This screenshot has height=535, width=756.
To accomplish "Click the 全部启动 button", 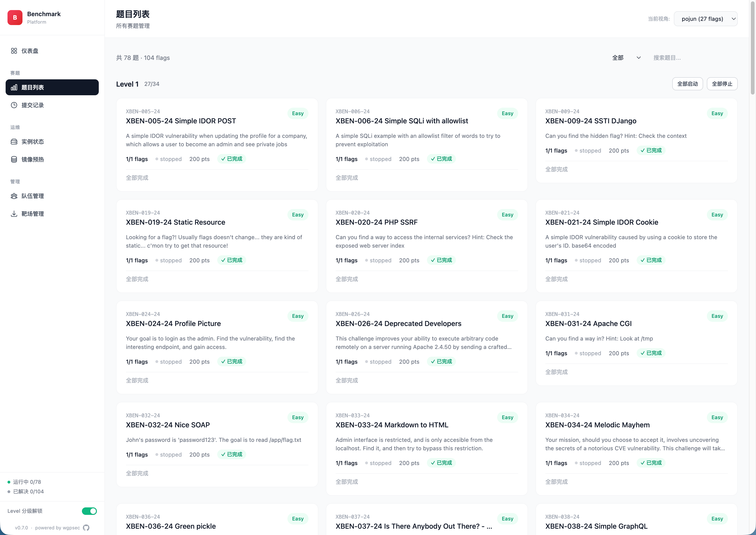I will point(687,84).
